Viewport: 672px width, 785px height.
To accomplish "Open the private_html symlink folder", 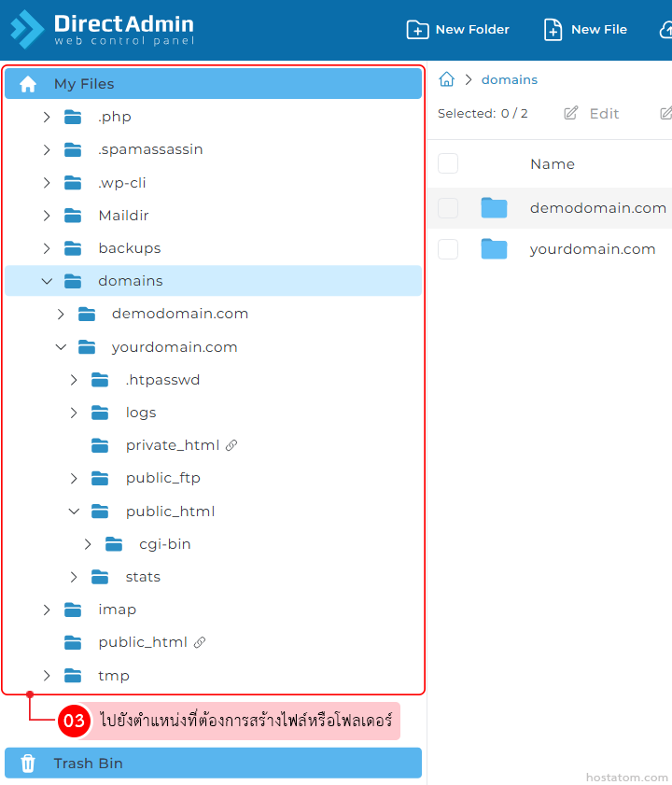I will pyautogui.click(x=172, y=445).
